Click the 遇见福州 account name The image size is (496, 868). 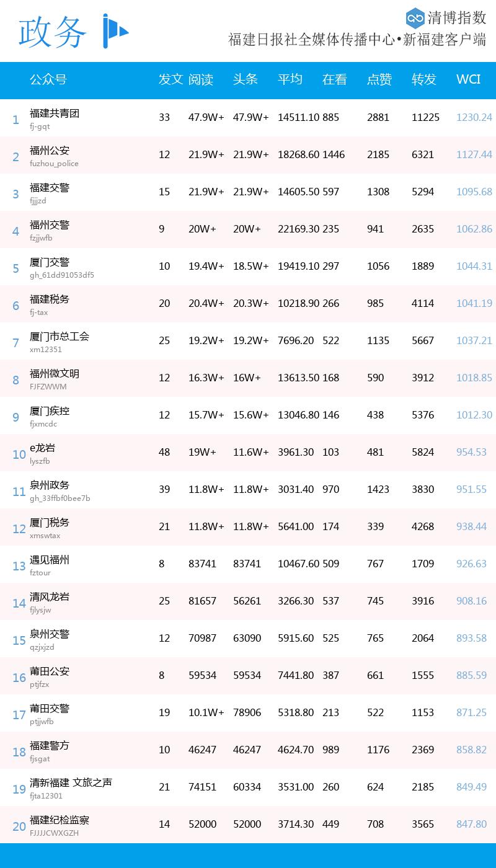[x=50, y=560]
